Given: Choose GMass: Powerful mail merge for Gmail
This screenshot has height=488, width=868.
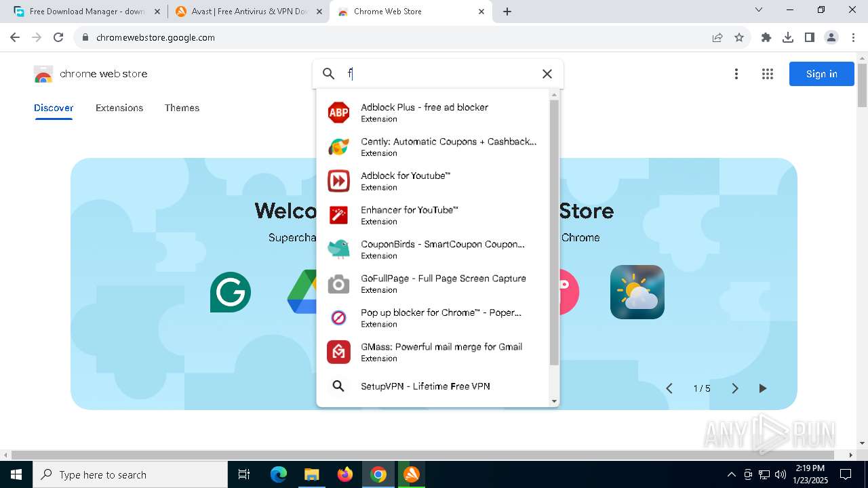Looking at the screenshot, I should pyautogui.click(x=434, y=352).
